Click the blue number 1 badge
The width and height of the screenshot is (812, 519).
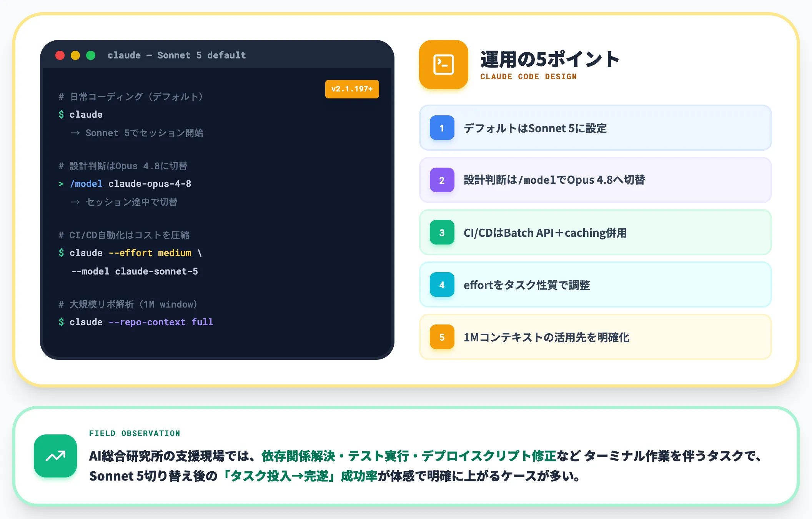pyautogui.click(x=442, y=128)
